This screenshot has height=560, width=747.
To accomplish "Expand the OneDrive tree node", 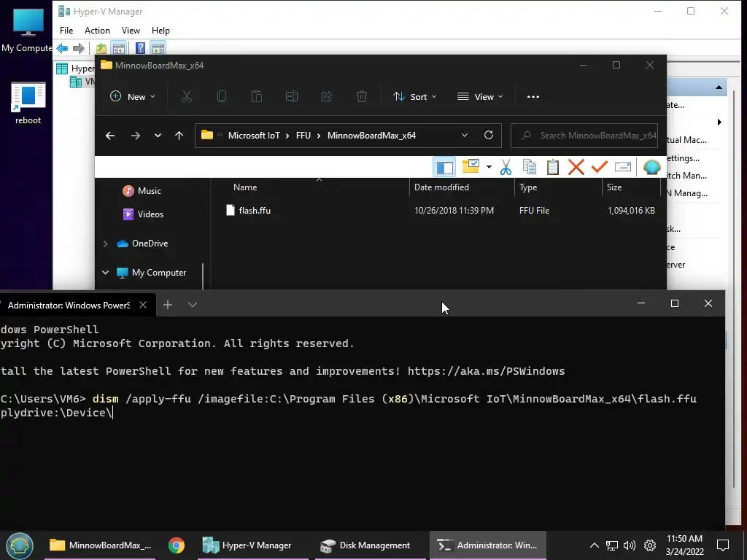I will [x=105, y=244].
